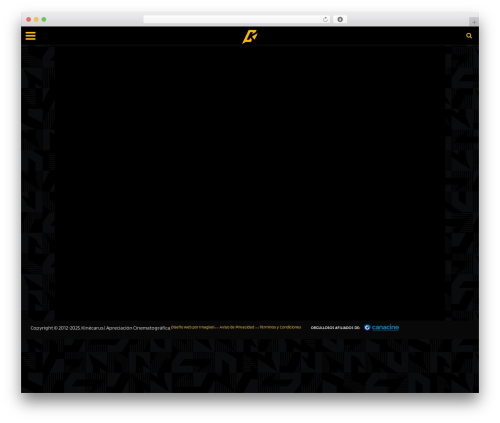Open the Aviso de Privacidad link
Image resolution: width=500 pixels, height=423 pixels.
pos(237,327)
